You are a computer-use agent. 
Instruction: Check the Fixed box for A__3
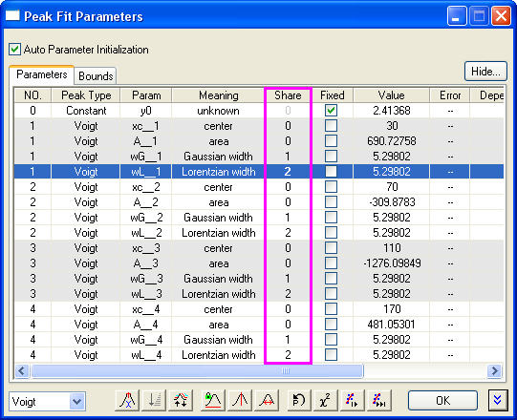(331, 263)
